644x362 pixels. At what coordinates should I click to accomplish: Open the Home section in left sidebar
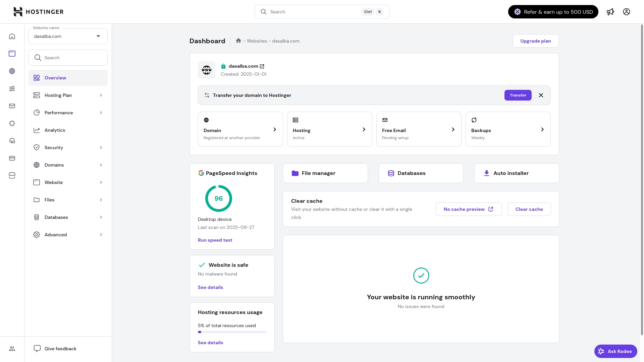click(12, 36)
